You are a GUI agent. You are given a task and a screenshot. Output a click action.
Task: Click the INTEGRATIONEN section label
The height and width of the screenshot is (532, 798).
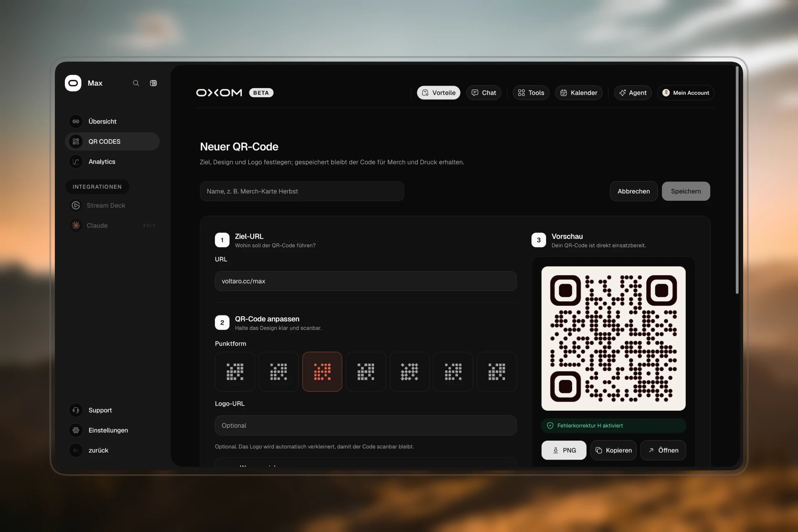(97, 187)
